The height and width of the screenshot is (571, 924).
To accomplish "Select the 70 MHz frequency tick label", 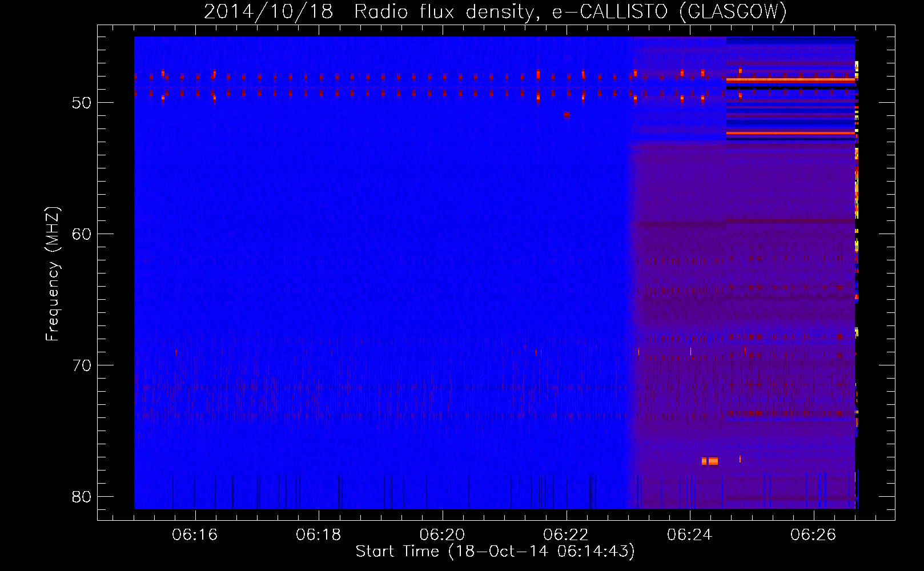I will pos(82,365).
